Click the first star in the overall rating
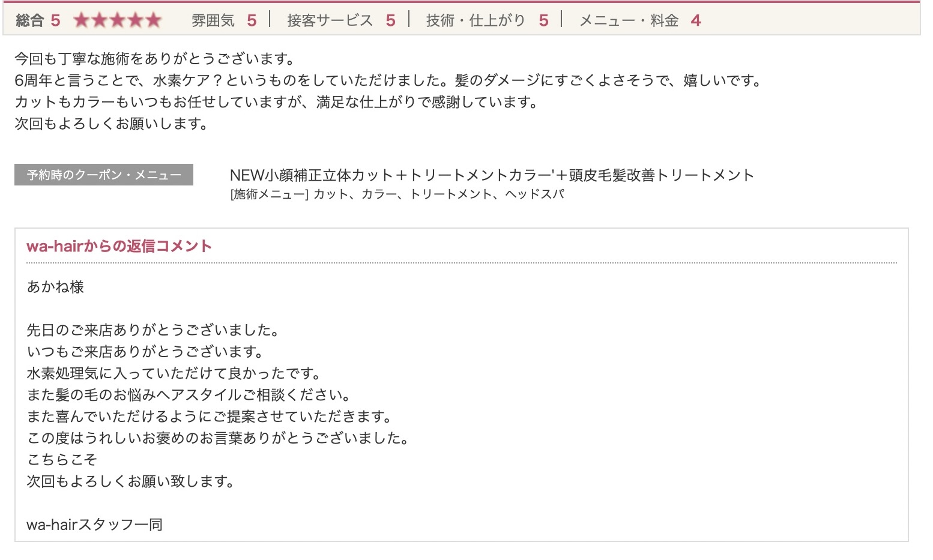This screenshot has height=560, width=933. tap(81, 20)
